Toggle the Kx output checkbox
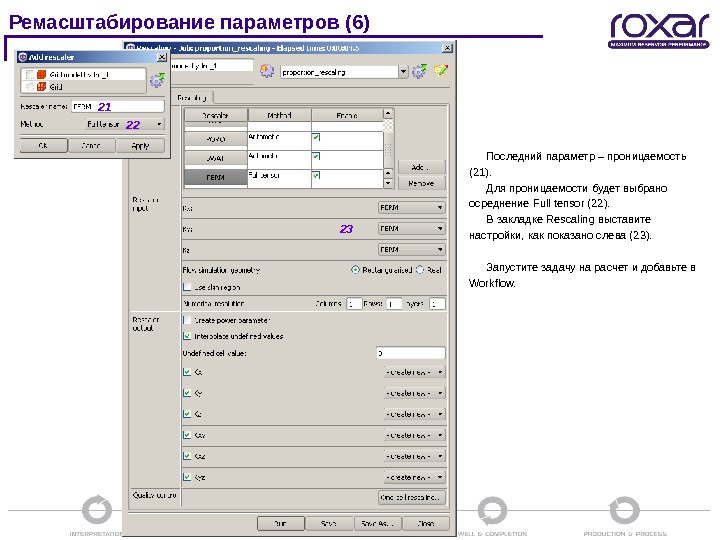Image resolution: width=720 pixels, height=540 pixels. pos(187,372)
